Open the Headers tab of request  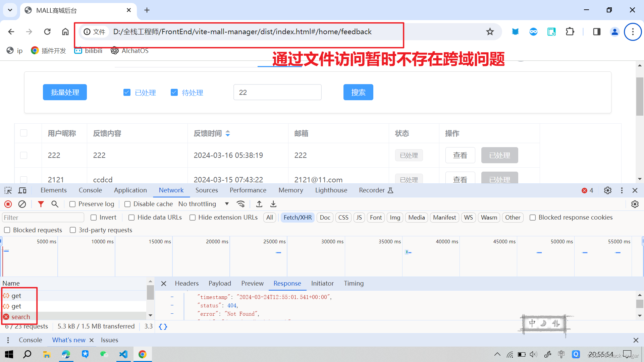coord(186,284)
